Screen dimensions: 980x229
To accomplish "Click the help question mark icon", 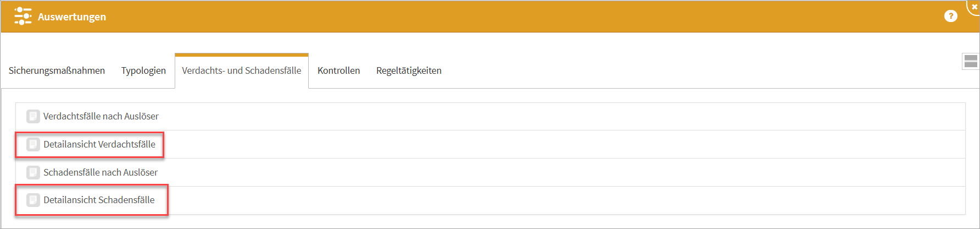I will pos(950,17).
